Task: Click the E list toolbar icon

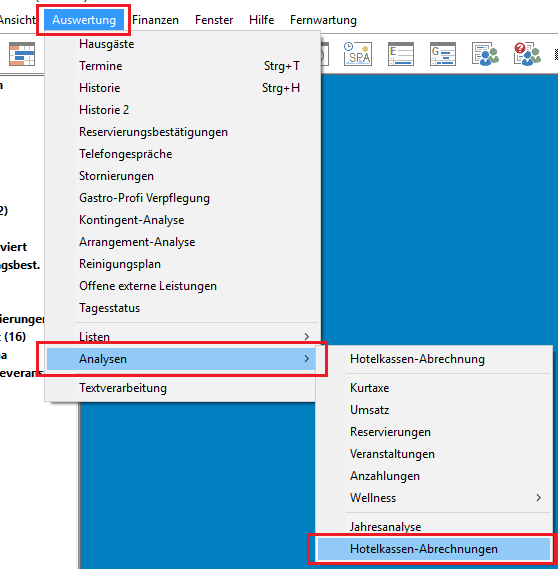Action: point(401,54)
